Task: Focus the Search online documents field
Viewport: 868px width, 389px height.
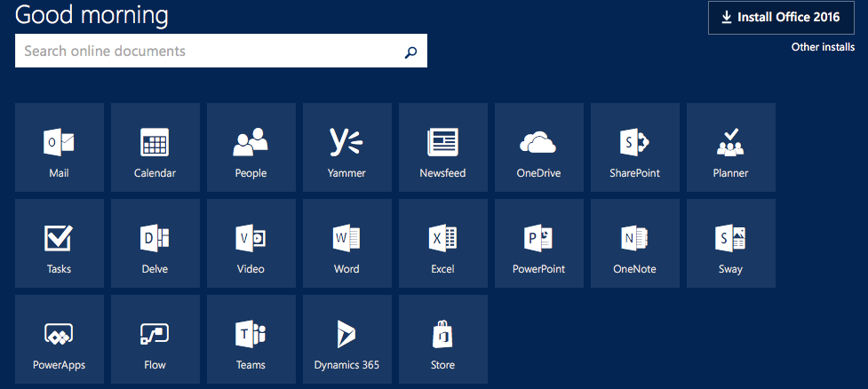Action: tap(221, 51)
